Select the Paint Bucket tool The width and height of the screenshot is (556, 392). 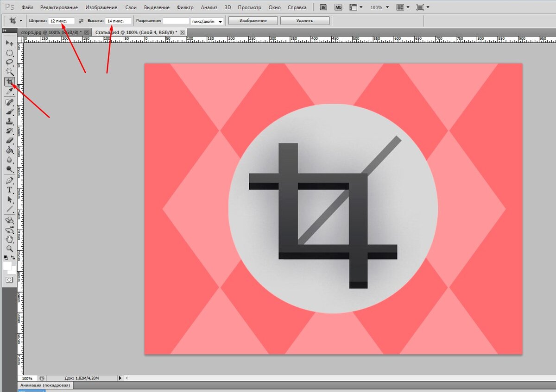point(9,150)
